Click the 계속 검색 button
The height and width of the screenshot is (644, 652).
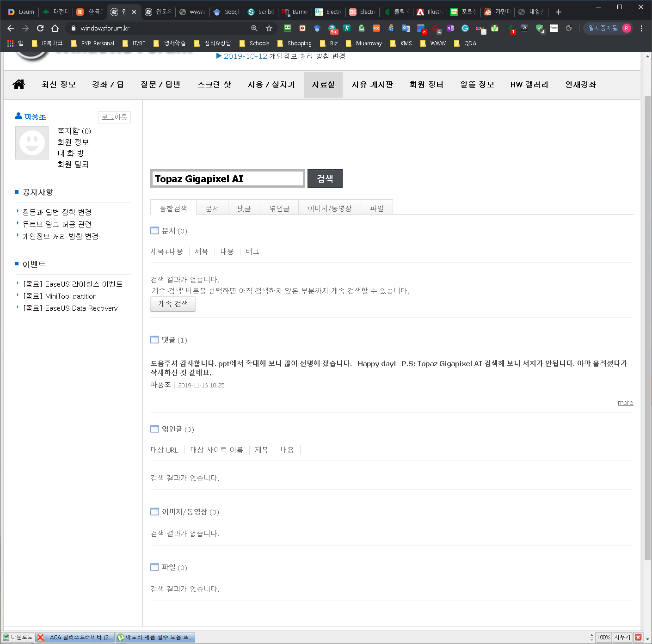click(173, 304)
